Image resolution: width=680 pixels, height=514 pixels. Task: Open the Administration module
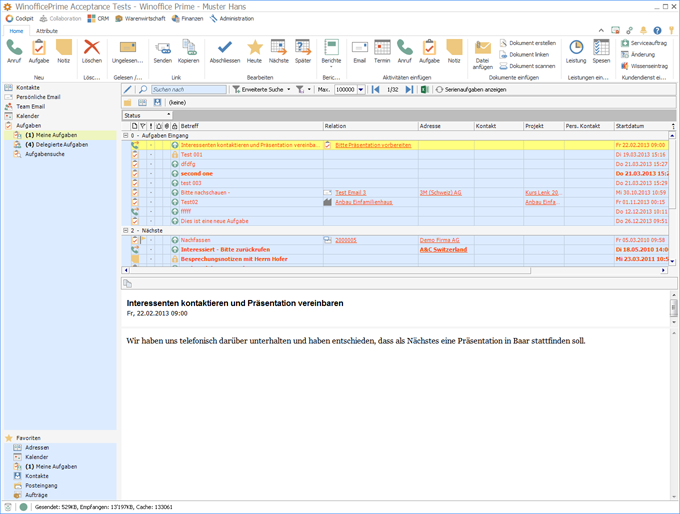[232, 19]
